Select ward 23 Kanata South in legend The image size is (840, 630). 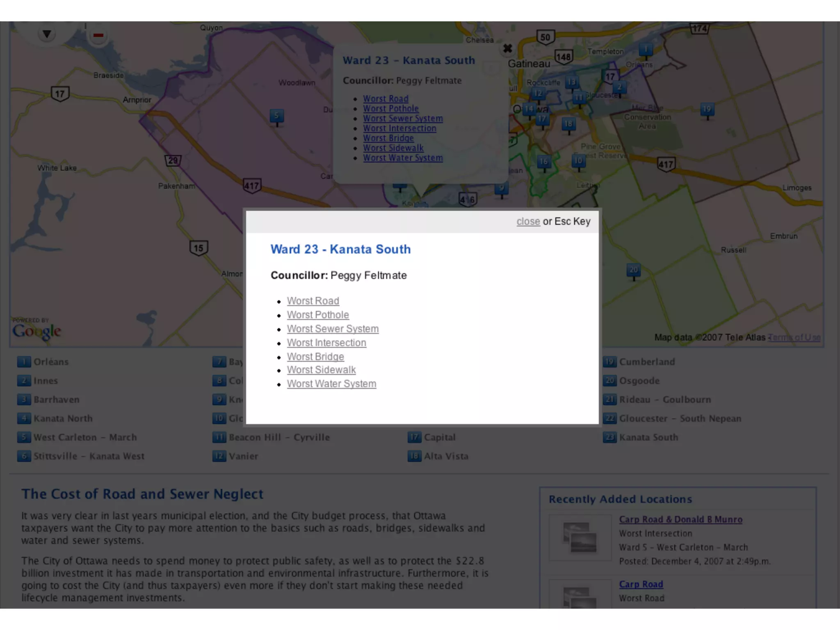648,437
